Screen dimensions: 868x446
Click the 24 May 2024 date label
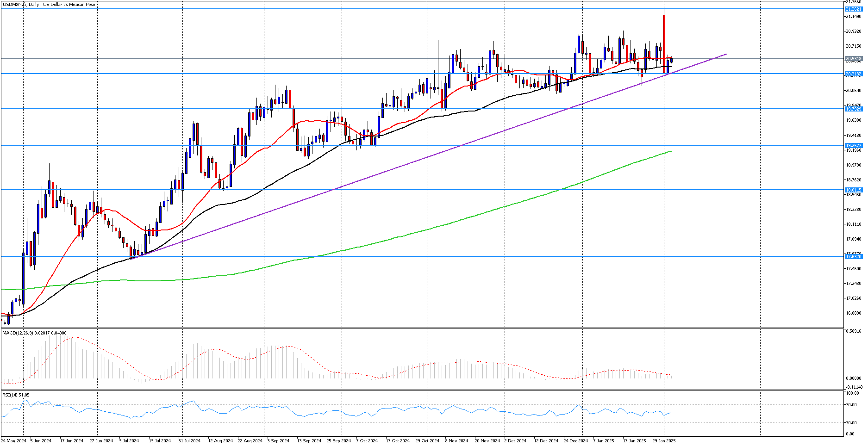pyautogui.click(x=14, y=440)
